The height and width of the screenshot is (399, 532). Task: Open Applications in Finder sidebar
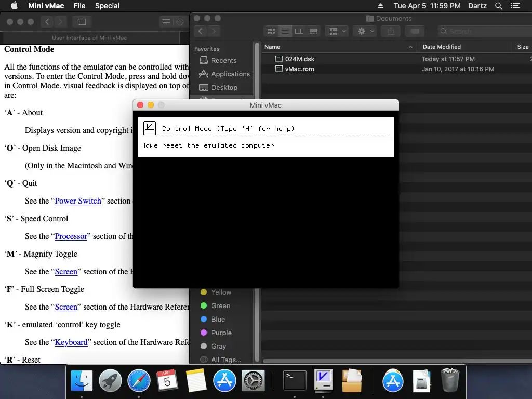tap(224, 74)
